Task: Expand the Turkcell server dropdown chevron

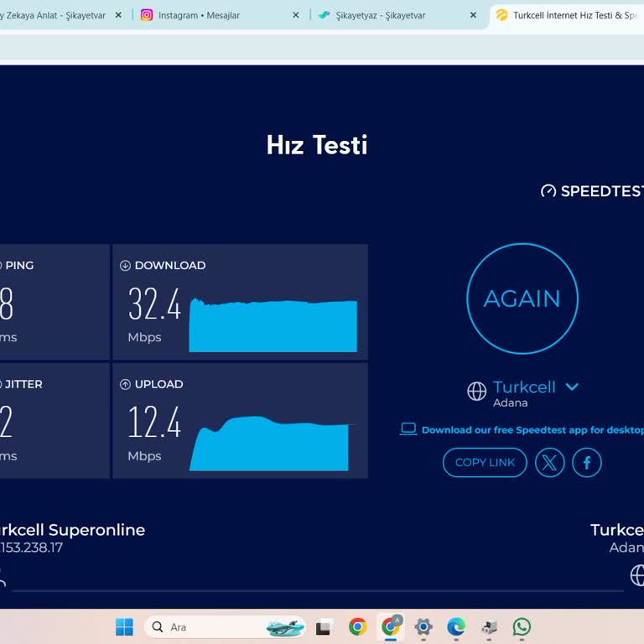Action: [x=572, y=387]
